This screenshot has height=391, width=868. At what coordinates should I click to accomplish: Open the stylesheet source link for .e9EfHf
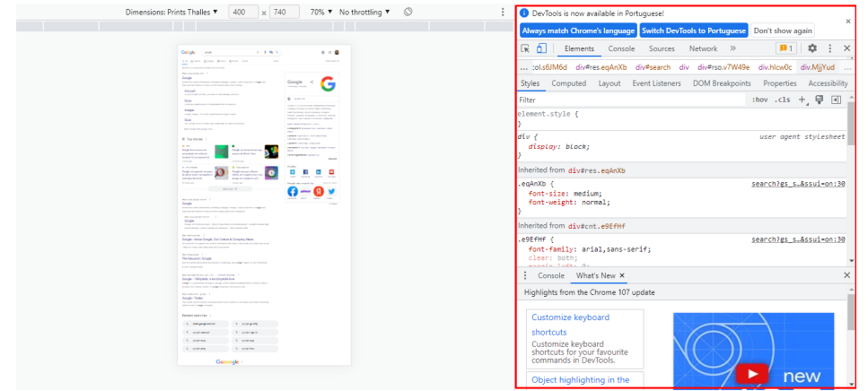(798, 239)
